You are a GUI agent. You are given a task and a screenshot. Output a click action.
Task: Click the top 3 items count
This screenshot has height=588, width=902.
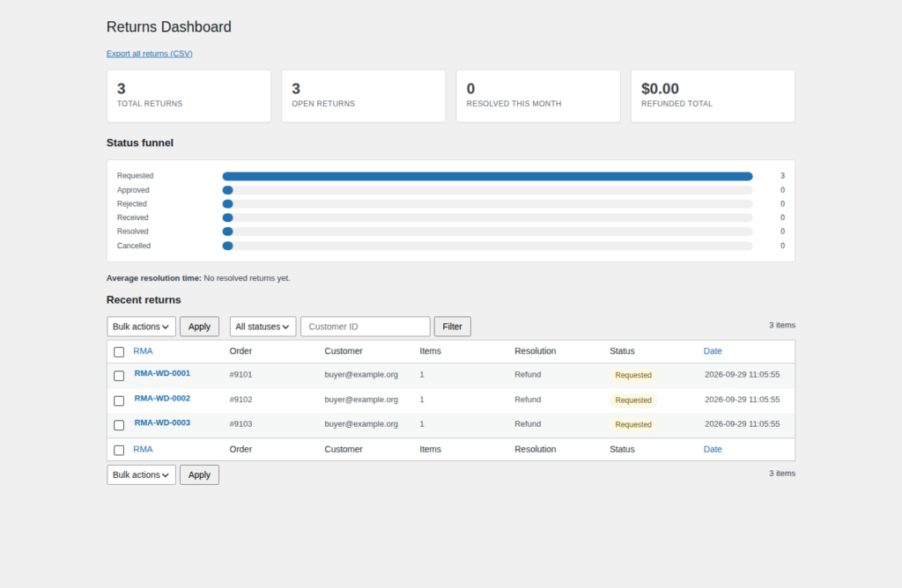[782, 326]
